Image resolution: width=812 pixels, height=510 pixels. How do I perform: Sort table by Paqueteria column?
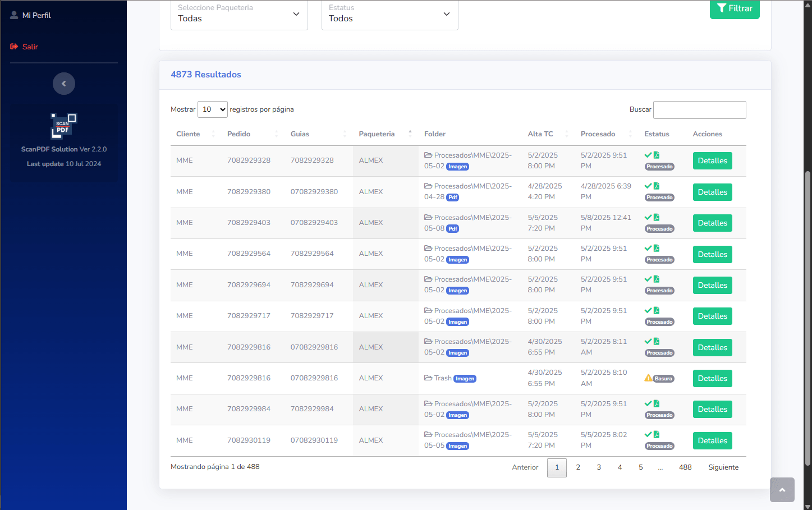pyautogui.click(x=386, y=134)
